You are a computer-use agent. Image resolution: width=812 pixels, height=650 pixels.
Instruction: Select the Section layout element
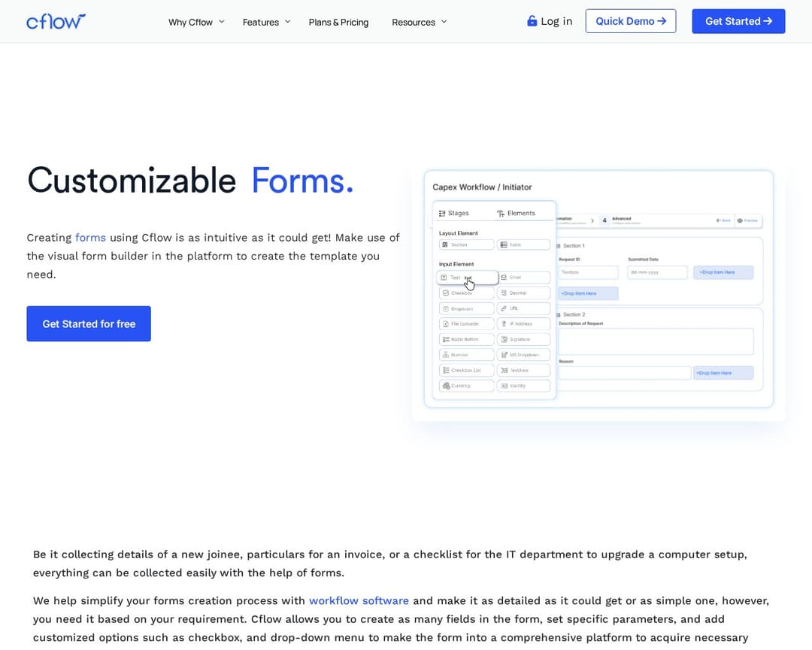[467, 245]
